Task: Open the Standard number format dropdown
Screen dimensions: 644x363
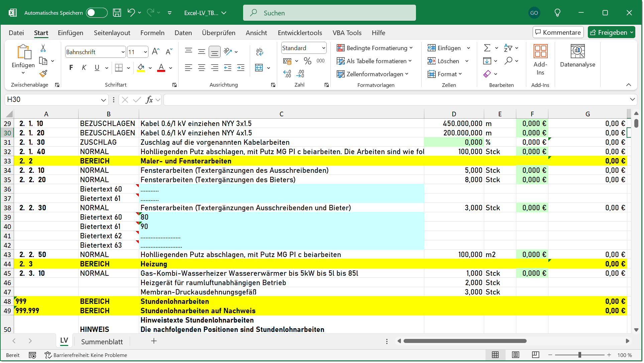Action: [x=303, y=48]
